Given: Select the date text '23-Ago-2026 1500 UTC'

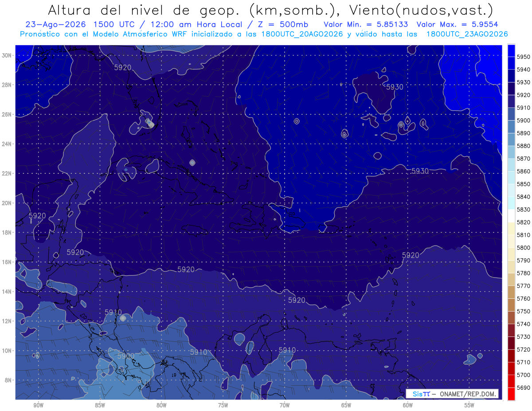Looking at the screenshot, I should (x=80, y=25).
